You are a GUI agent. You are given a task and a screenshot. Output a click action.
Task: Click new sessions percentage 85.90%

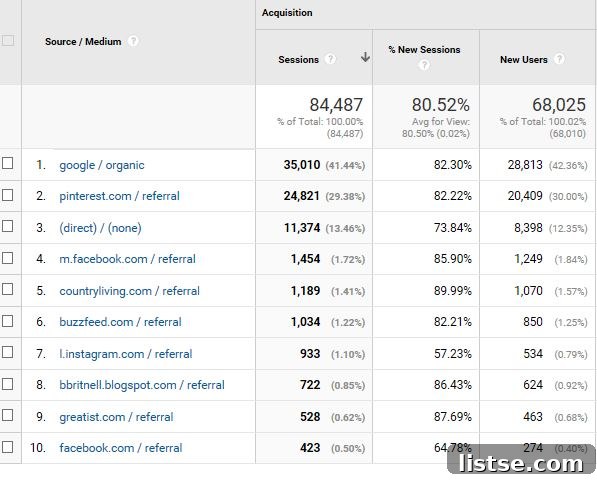tap(453, 259)
